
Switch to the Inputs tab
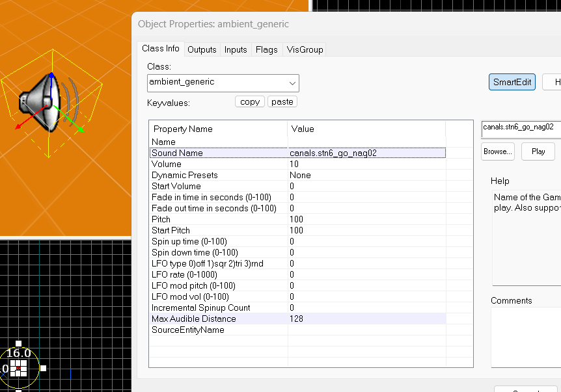[x=236, y=49]
